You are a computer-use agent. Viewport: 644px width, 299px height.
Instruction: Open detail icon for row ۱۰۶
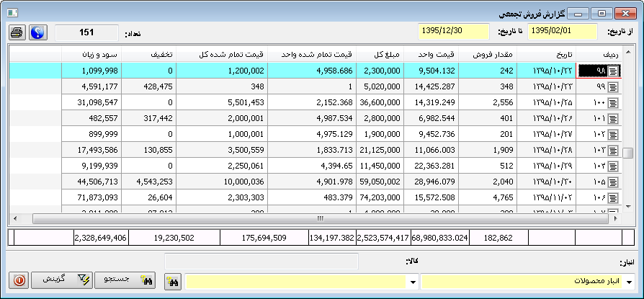point(613,197)
